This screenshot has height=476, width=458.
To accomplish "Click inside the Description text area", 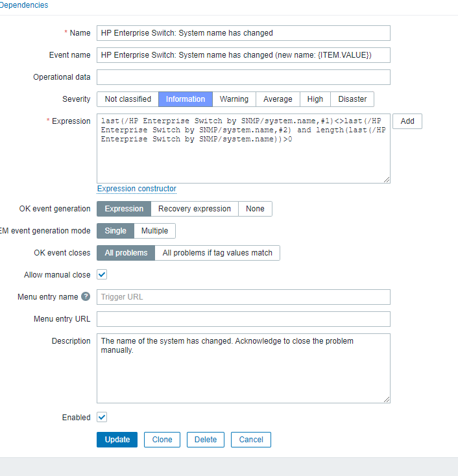I will coord(243,368).
